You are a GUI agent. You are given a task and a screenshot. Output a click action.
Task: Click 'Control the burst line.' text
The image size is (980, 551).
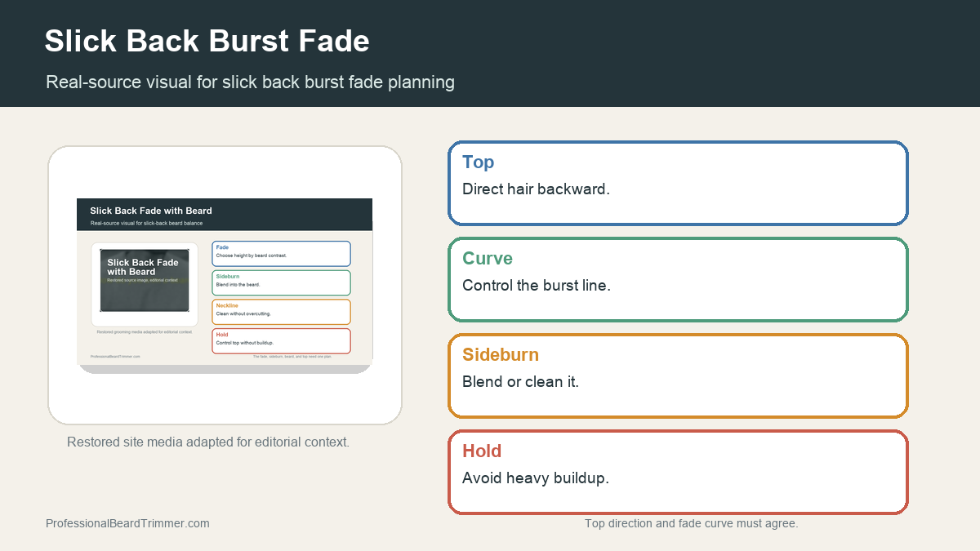pos(537,285)
